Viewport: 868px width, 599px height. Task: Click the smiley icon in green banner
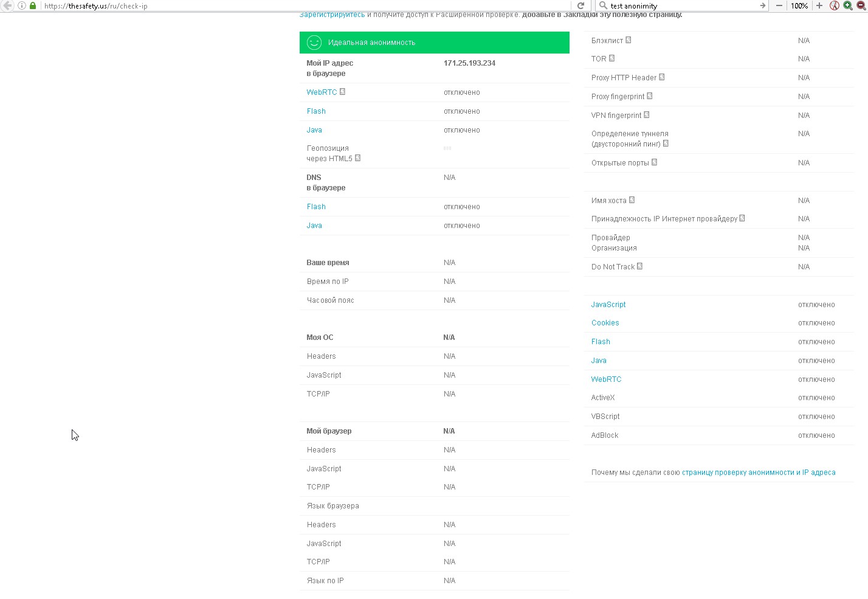click(x=314, y=43)
